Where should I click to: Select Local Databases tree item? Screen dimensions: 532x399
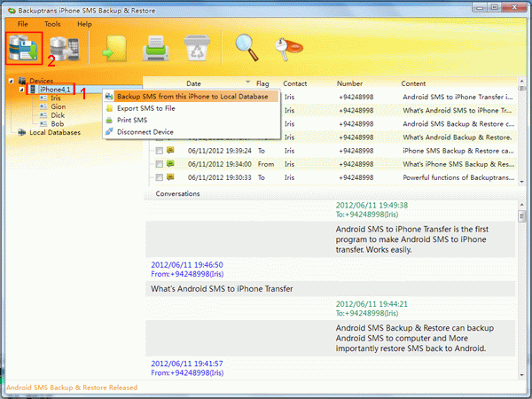[55, 132]
